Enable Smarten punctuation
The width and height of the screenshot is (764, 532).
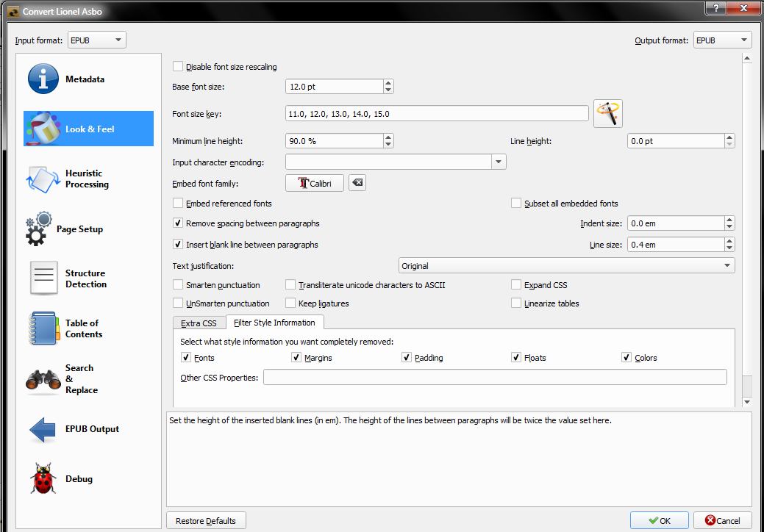pos(178,285)
